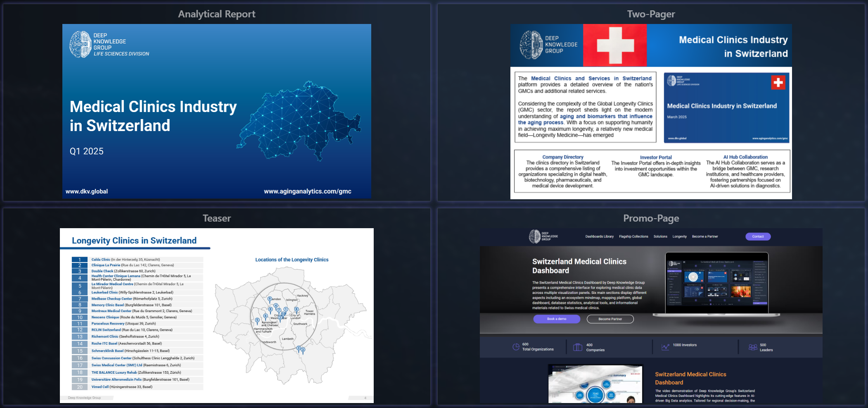868x408 pixels.
Task: Open the Calda Clinic link in list
Action: pos(101,260)
